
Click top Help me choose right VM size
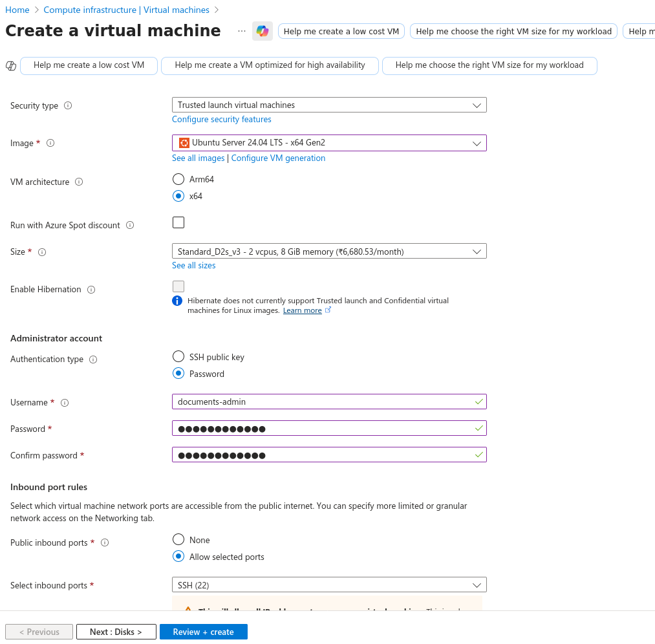pos(513,31)
